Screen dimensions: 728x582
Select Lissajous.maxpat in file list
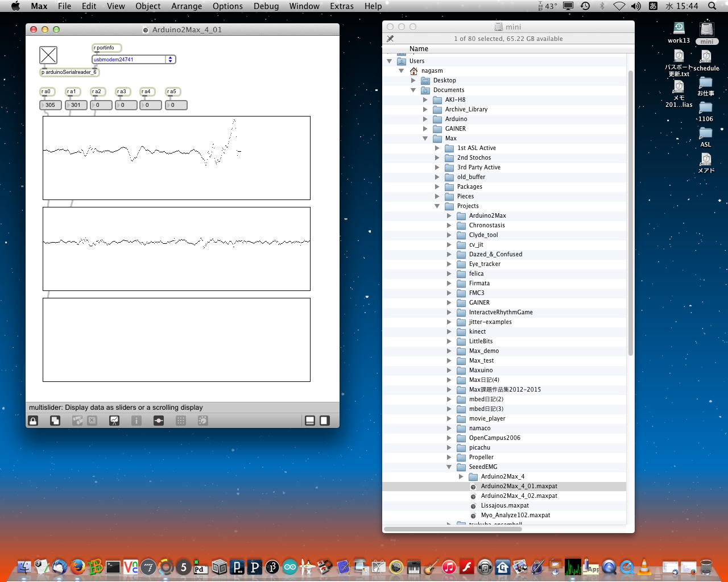(x=504, y=505)
